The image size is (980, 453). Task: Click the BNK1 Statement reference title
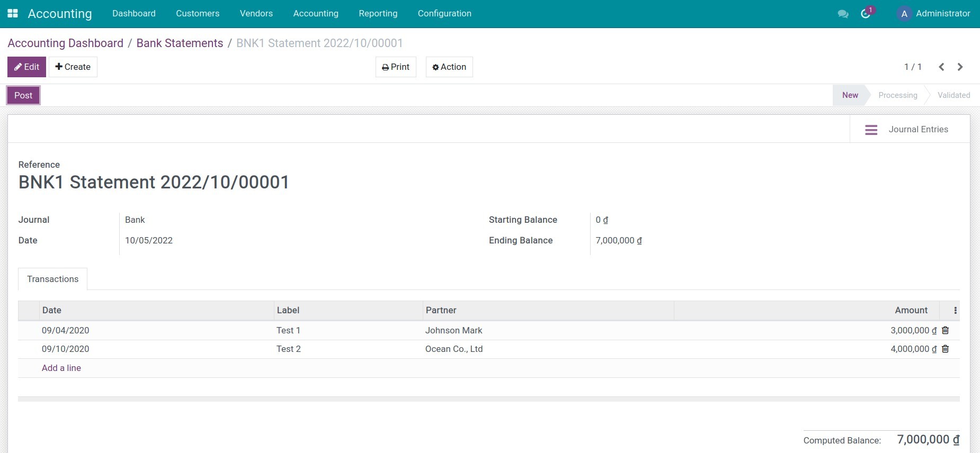click(154, 182)
